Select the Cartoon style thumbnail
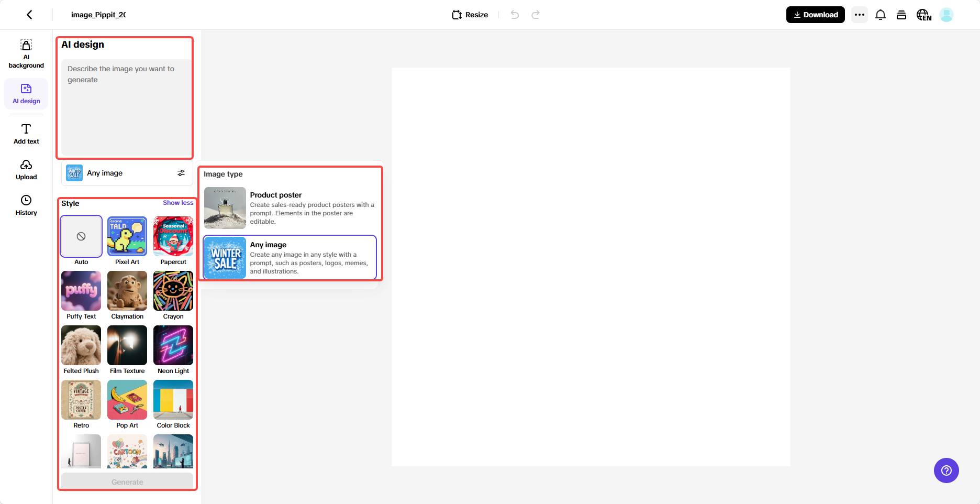 click(x=127, y=451)
